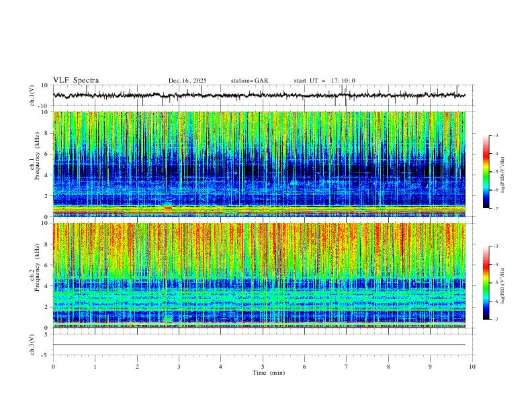532x411 pixels.
Task: Click the "-7" label on the ch.1 colorbar
Action: pos(496,209)
